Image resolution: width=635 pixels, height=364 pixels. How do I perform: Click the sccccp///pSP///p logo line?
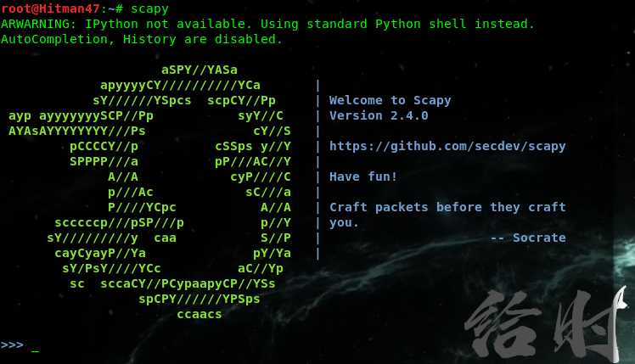[x=119, y=222]
